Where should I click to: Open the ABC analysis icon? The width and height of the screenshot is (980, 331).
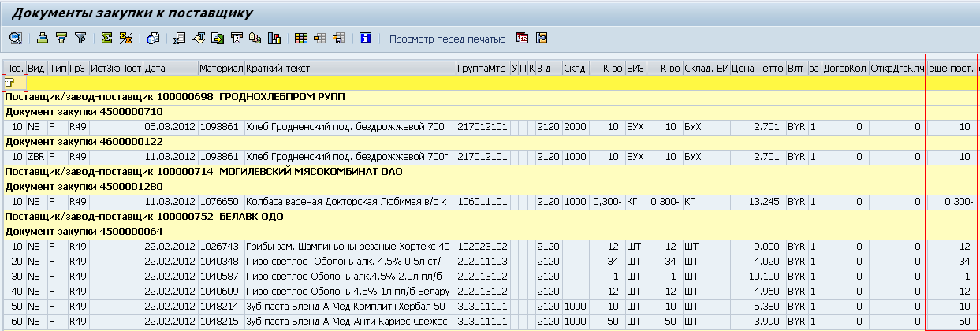[x=255, y=38]
